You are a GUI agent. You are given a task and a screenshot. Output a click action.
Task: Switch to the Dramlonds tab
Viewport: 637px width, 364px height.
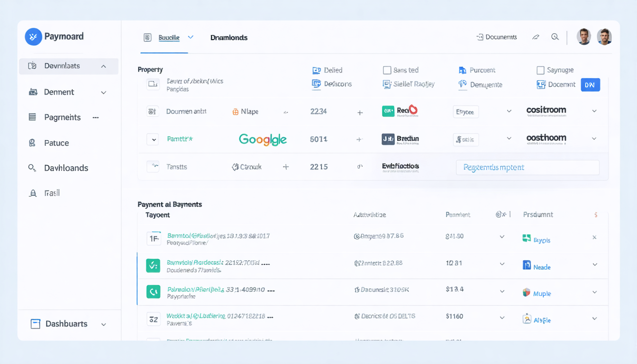click(229, 37)
